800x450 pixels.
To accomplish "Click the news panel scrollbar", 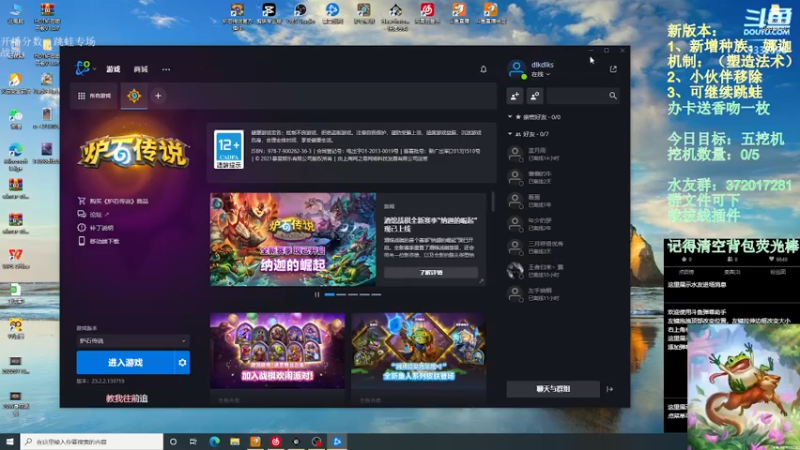I will pos(493,202).
